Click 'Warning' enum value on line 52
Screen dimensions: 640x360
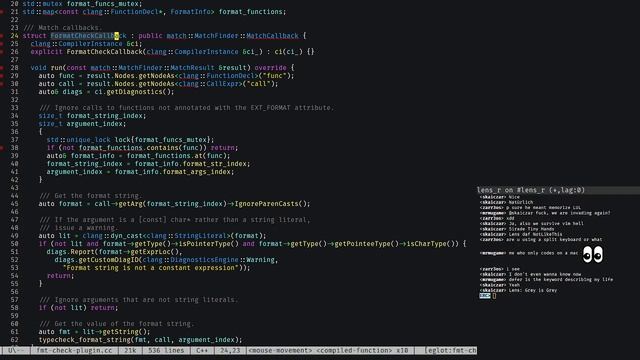point(260,260)
